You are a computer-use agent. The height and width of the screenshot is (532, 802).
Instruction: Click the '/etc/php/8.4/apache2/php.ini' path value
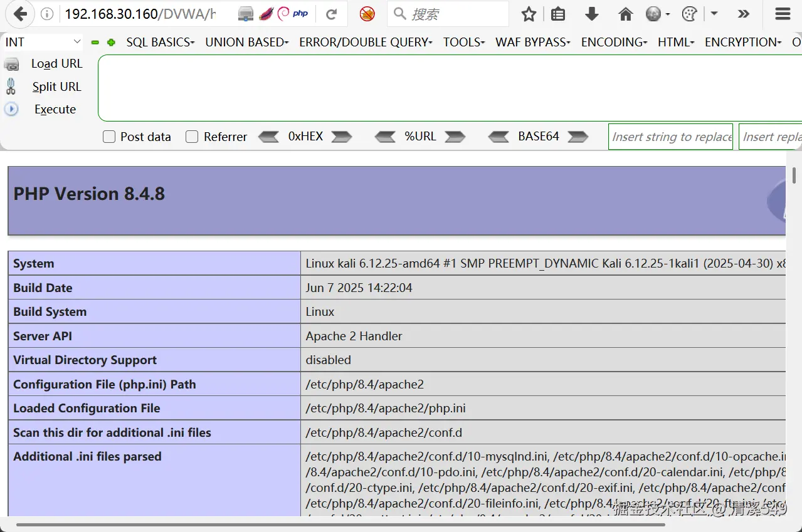pos(386,408)
